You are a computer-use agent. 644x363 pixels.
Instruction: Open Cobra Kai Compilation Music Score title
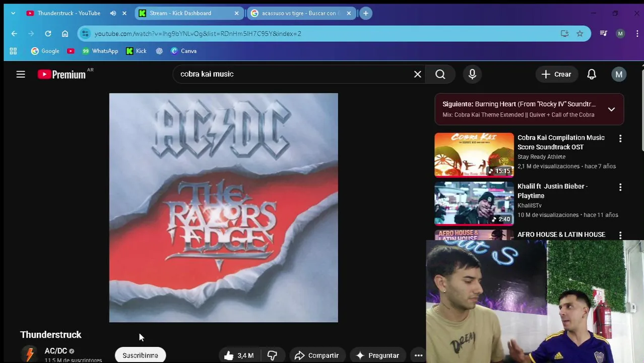pyautogui.click(x=561, y=142)
